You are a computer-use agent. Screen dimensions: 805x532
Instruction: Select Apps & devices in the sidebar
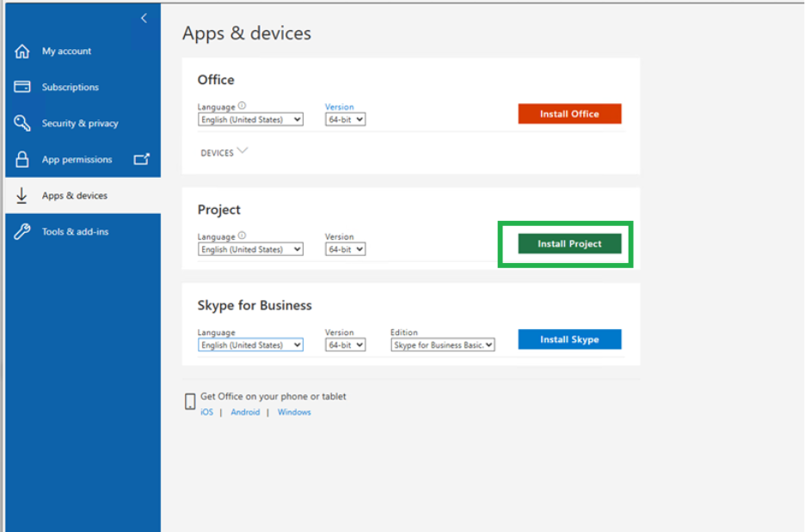click(83, 195)
